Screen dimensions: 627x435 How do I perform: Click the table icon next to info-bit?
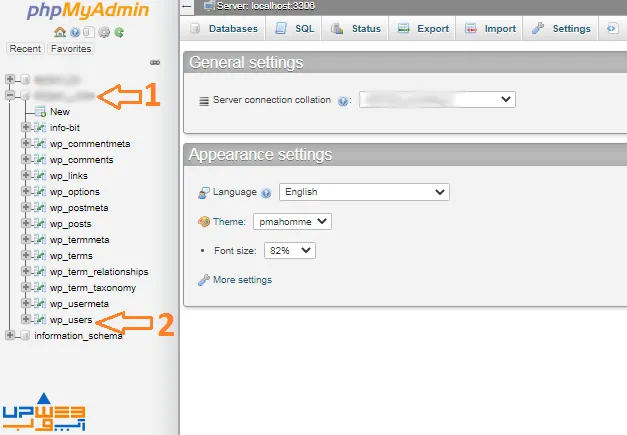tap(40, 128)
